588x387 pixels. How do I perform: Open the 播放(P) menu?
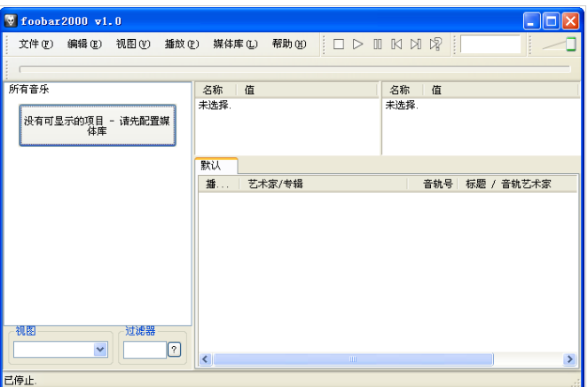coord(182,44)
